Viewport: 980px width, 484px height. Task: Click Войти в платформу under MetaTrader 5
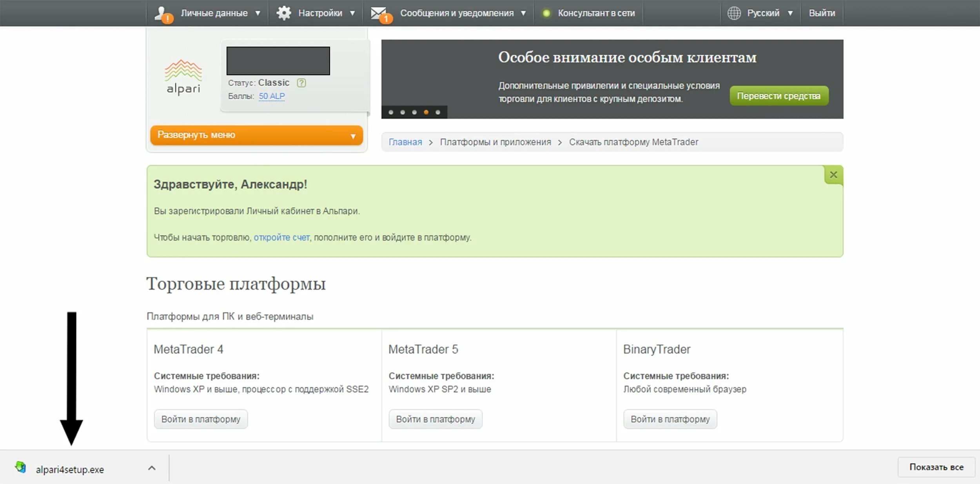pyautogui.click(x=436, y=419)
